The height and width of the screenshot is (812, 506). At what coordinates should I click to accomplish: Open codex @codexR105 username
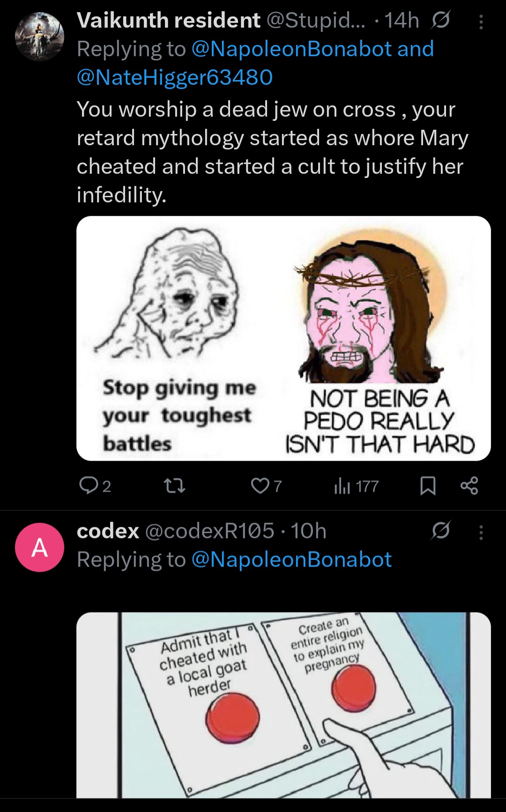(210, 531)
